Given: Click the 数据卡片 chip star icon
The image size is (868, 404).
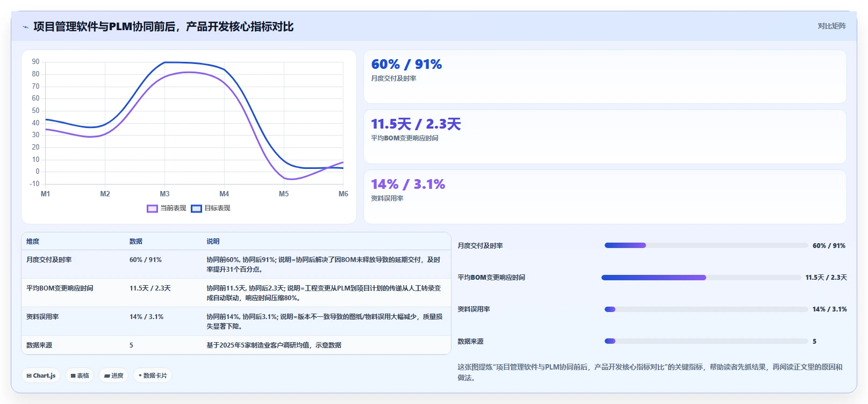Looking at the screenshot, I should (140, 375).
